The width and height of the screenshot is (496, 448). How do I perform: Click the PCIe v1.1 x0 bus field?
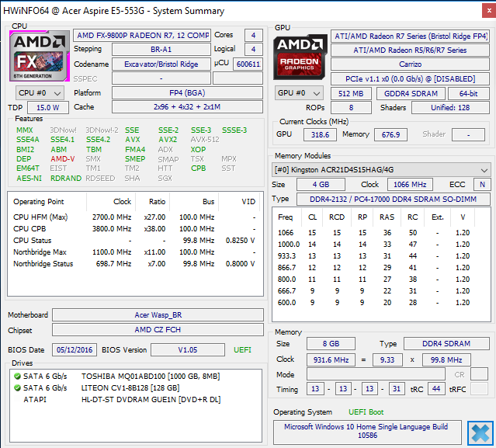point(411,79)
